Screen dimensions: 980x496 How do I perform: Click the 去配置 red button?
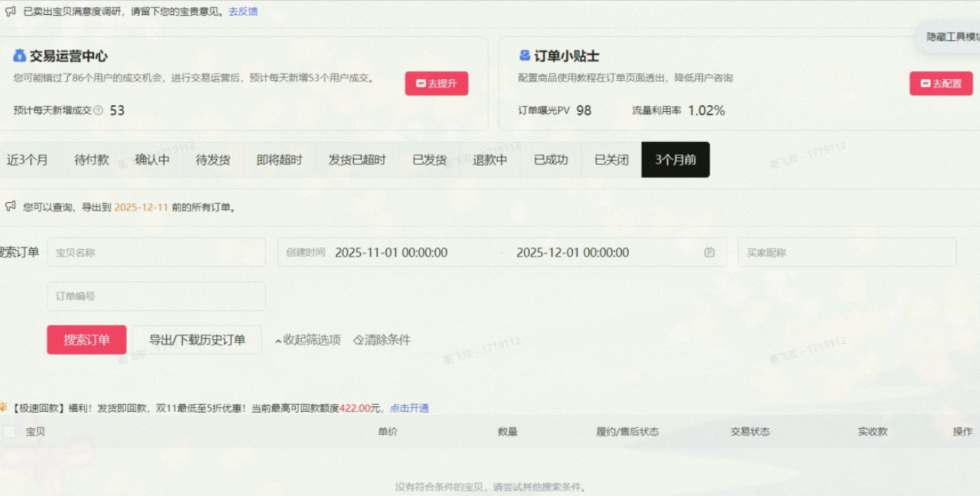click(941, 83)
